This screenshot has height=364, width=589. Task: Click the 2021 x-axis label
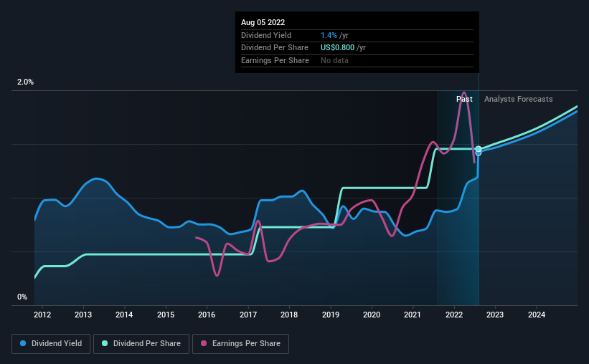click(413, 315)
